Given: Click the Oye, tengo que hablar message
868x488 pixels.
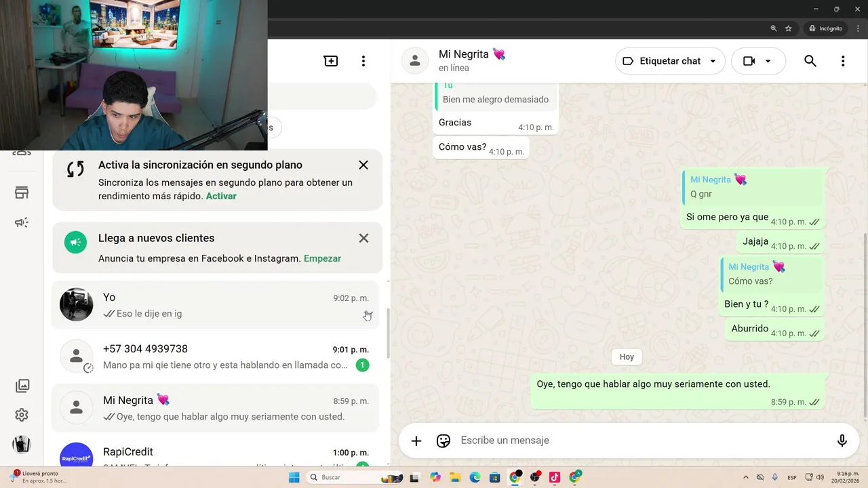Looking at the screenshot, I should 678,392.
